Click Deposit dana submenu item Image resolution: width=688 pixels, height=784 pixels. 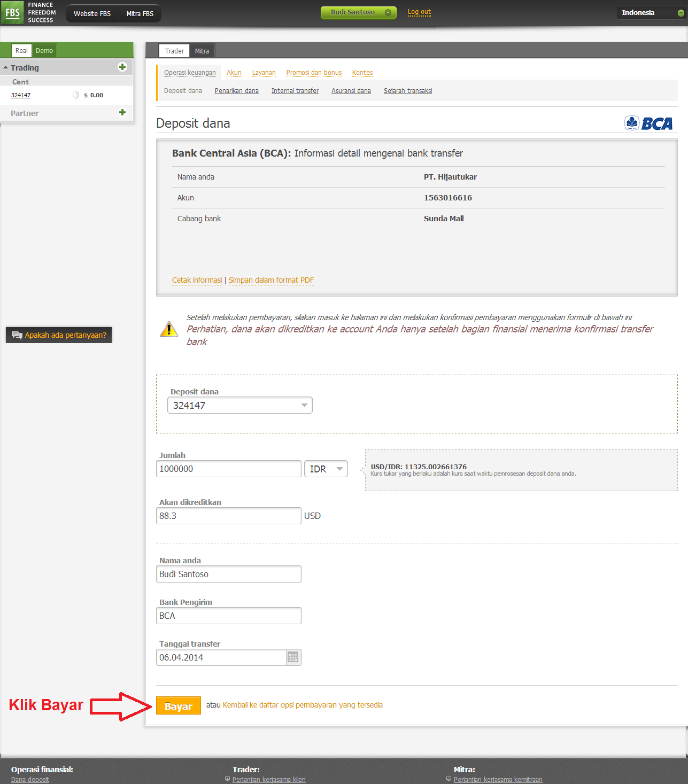point(183,91)
